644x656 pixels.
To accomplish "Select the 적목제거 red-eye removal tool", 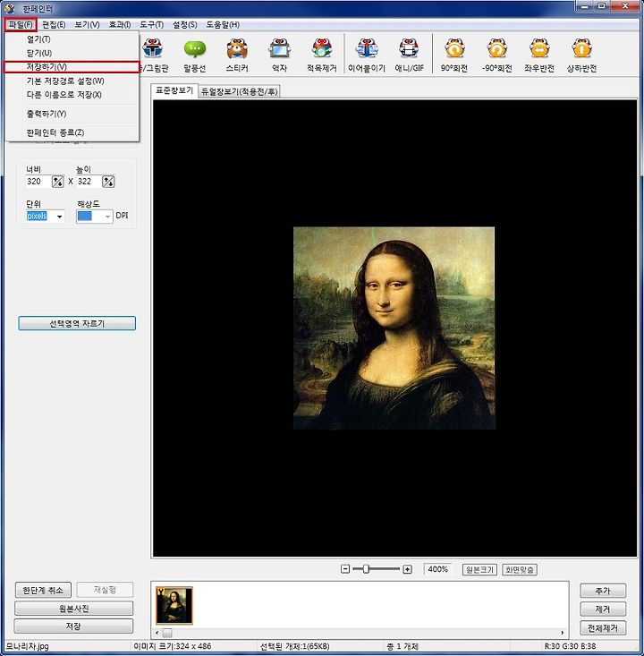I will (322, 55).
